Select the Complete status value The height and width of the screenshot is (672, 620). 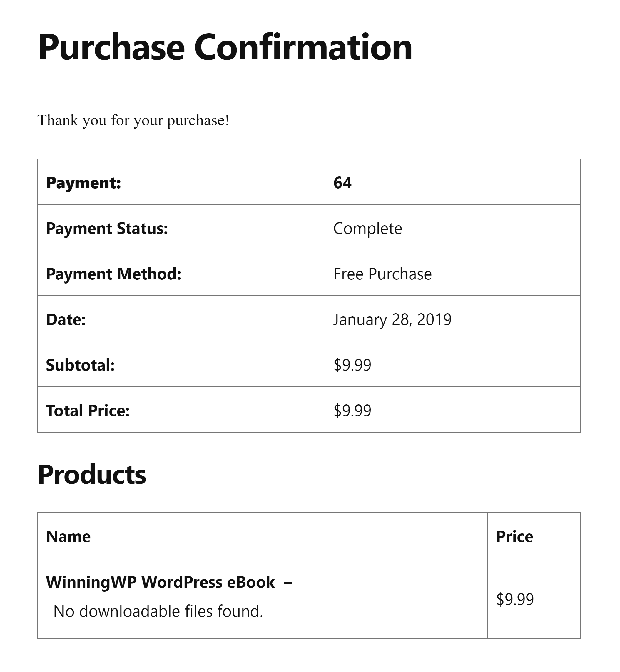pyautogui.click(x=367, y=229)
